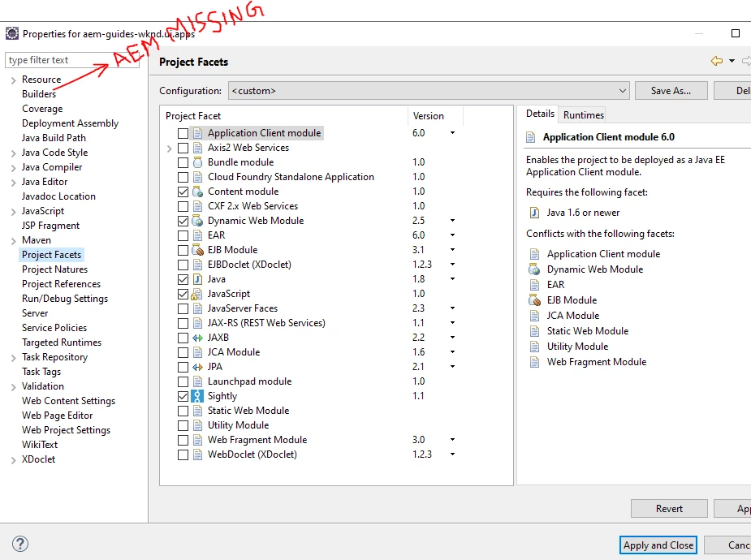
Task: Click the Content module icon
Action: point(197,192)
